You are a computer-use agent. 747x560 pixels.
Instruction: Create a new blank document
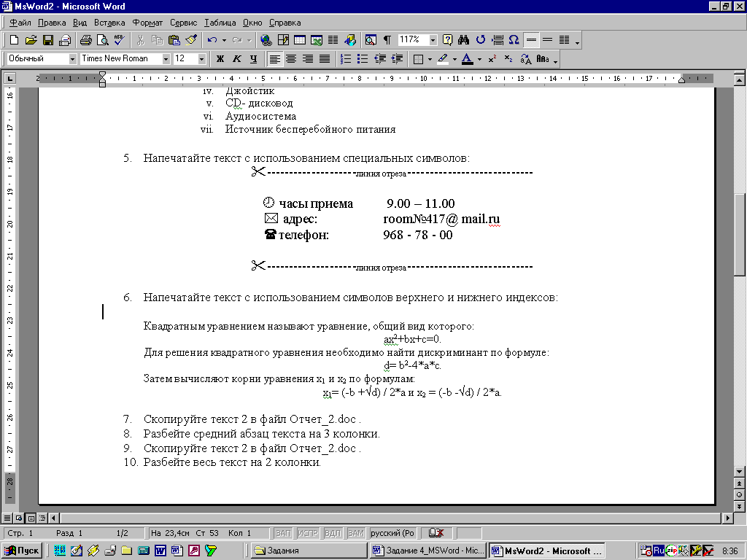(15, 41)
